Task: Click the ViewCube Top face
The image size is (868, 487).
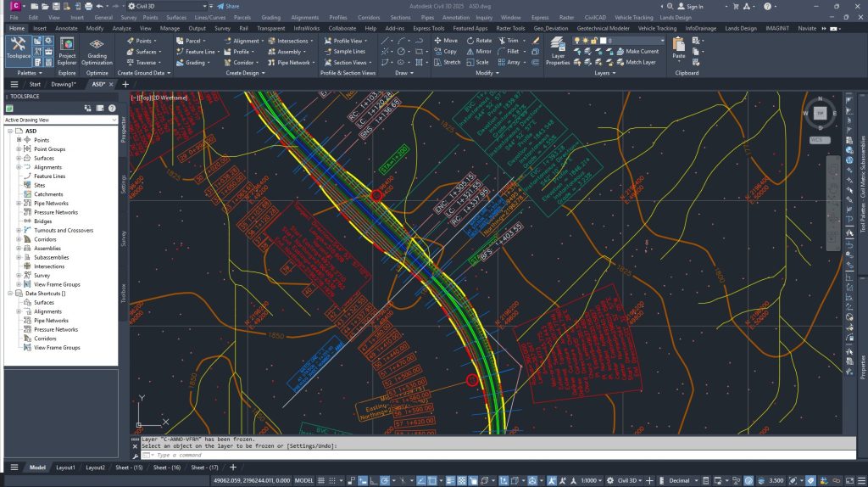Action: coord(820,112)
